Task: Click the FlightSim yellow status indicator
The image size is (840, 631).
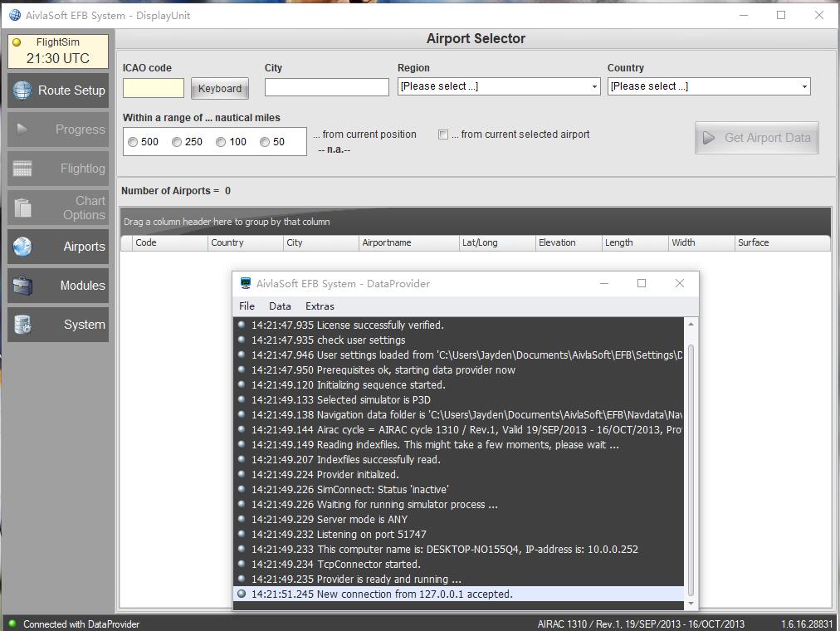Action: pyautogui.click(x=17, y=42)
